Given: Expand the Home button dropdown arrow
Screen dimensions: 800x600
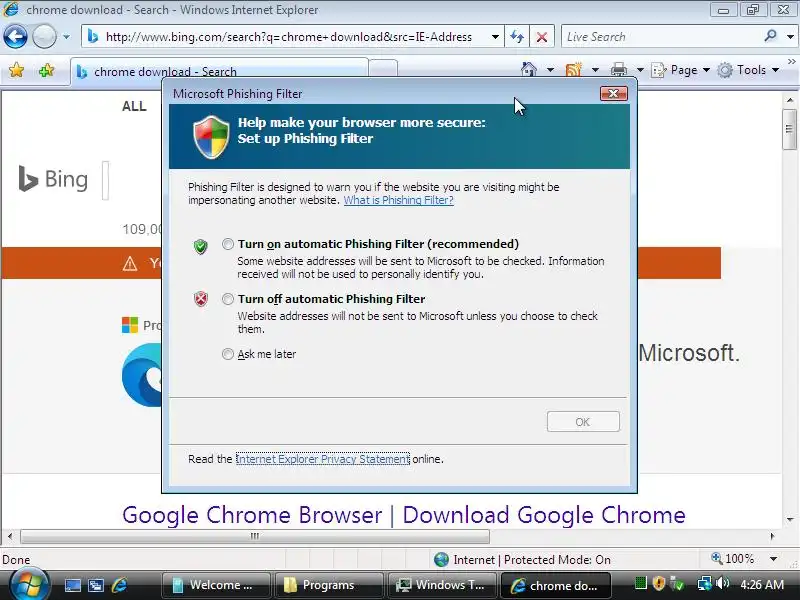Looking at the screenshot, I should [x=550, y=70].
